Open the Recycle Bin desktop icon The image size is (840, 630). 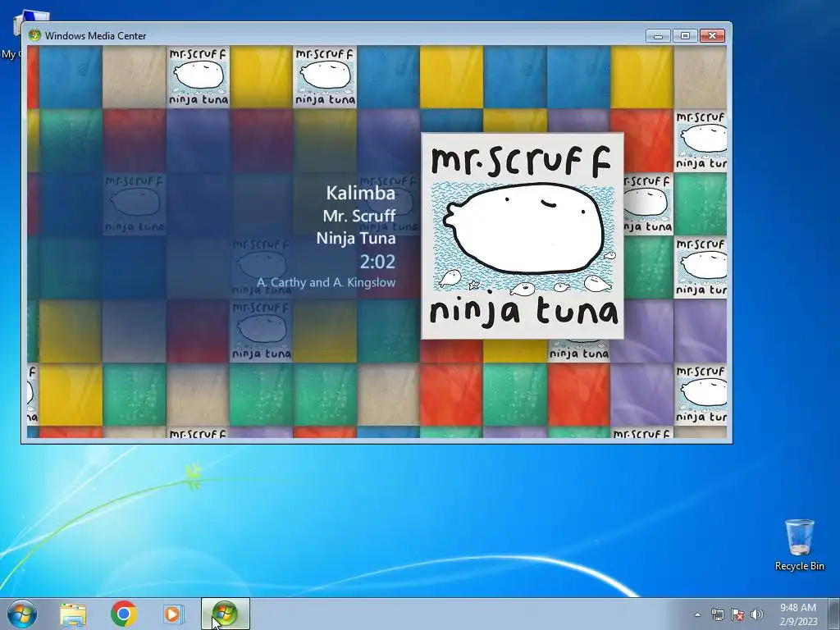(799, 545)
